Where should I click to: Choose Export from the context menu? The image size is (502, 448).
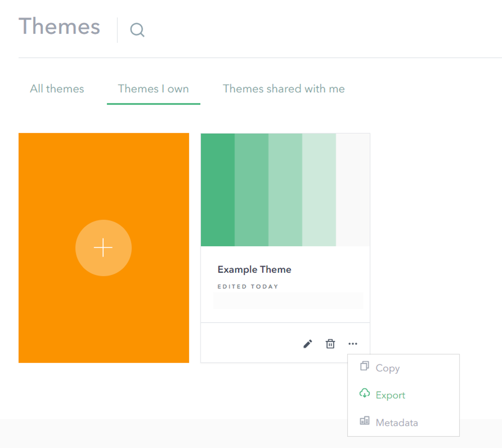click(x=390, y=395)
